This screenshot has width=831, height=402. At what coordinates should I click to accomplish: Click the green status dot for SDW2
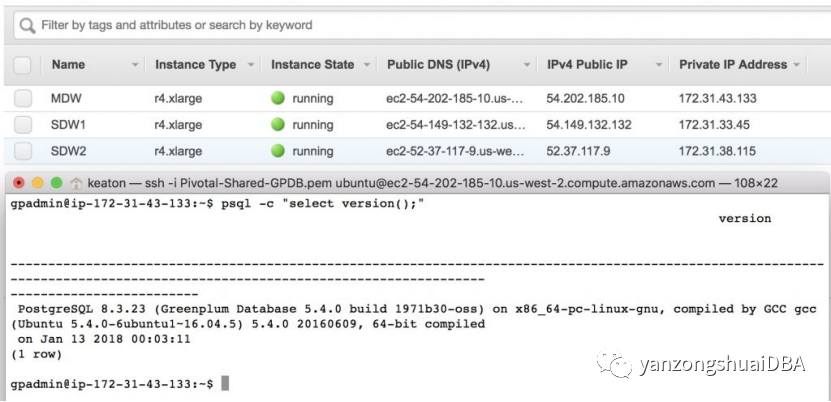(x=278, y=151)
